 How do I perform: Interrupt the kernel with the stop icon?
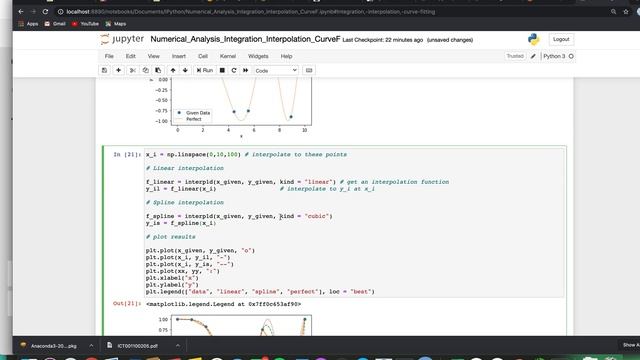(222, 70)
